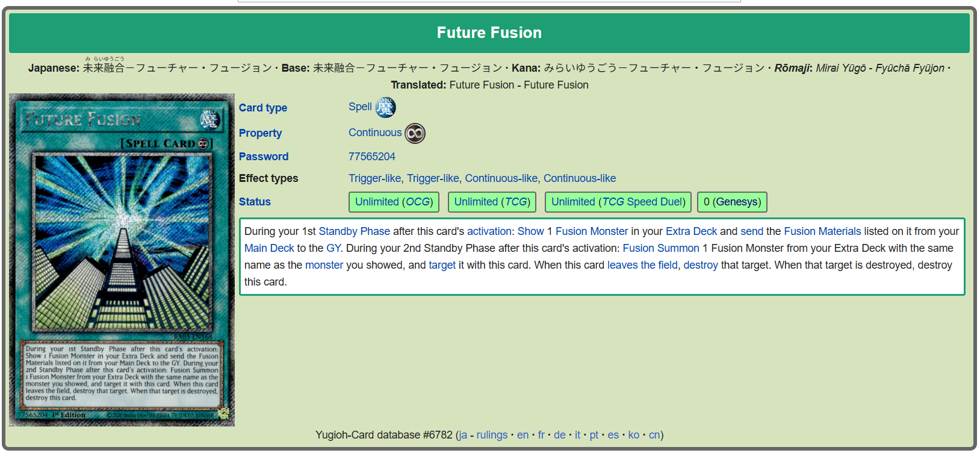Click the Spell attribute icon
The image size is (980, 453).
click(386, 108)
